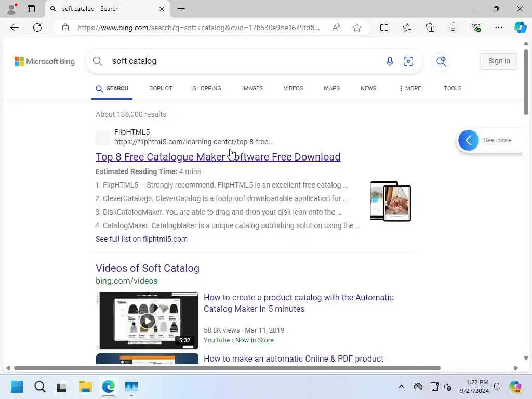Search using voice microphone
The height and width of the screenshot is (399, 532).
pyautogui.click(x=390, y=61)
